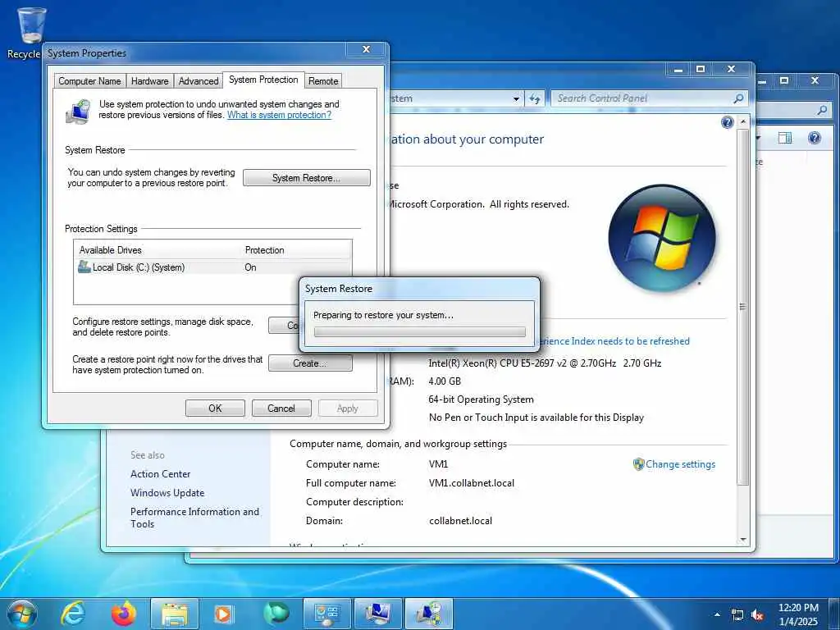840x630 pixels.
Task: Click the '4.00 GB' RAM value
Action: tap(445, 381)
